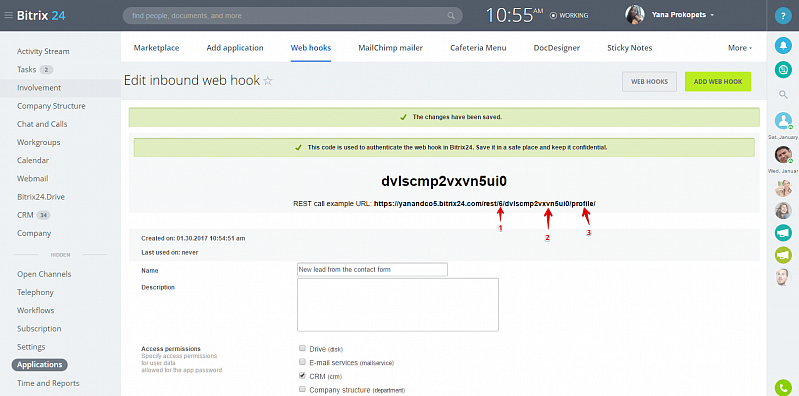Viewport: 799px width, 396px height.
Task: Open chat with the dark-haired man avatar
Action: click(783, 154)
